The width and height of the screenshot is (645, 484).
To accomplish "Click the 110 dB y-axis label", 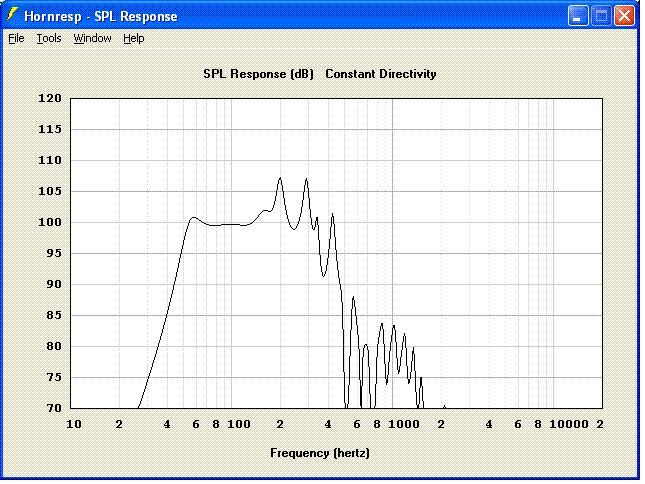I will [50, 160].
